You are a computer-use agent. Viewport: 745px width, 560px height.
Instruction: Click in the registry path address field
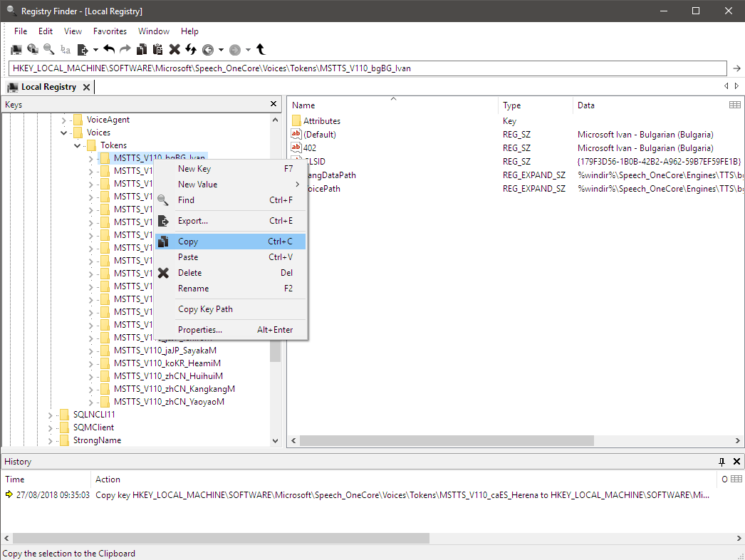coord(368,68)
